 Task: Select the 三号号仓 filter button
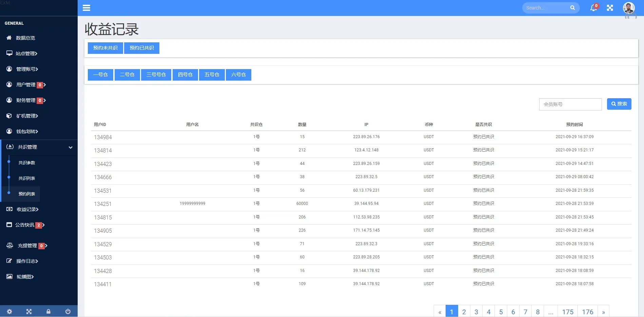(x=156, y=75)
